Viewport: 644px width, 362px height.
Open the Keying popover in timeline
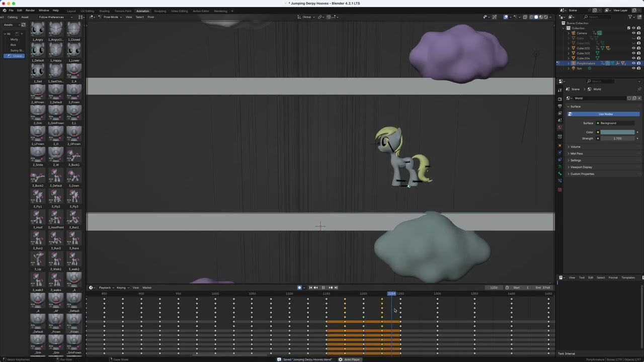[x=122, y=288]
